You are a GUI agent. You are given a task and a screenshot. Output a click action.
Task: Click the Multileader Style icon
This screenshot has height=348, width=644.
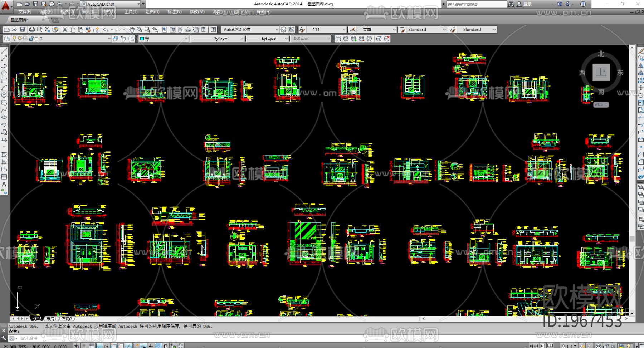coord(453,29)
